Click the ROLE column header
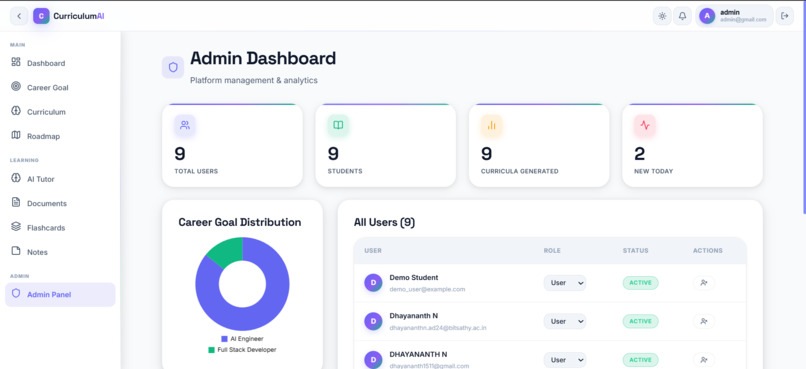 pyautogui.click(x=552, y=251)
